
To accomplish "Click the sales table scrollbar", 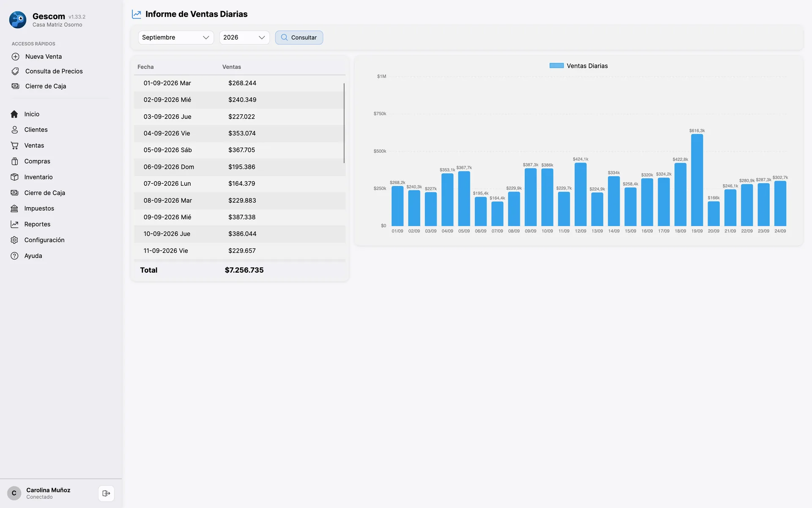I will 344,123.
